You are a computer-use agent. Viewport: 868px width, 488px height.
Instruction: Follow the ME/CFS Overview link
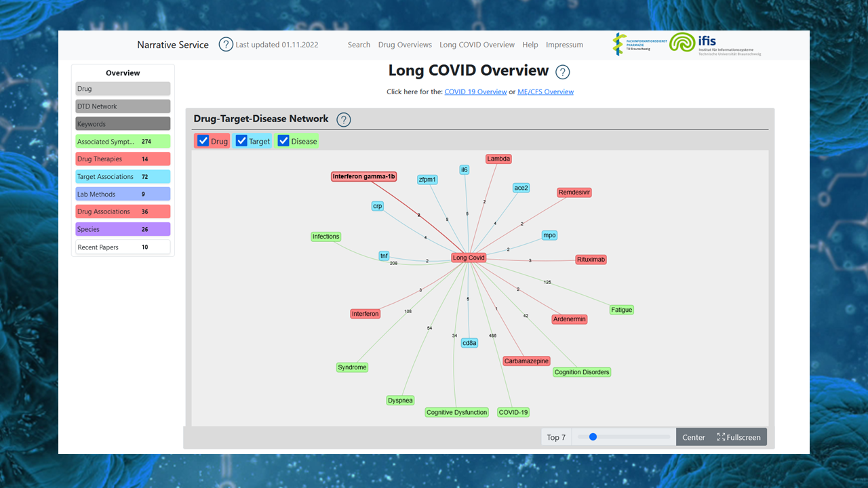click(545, 91)
